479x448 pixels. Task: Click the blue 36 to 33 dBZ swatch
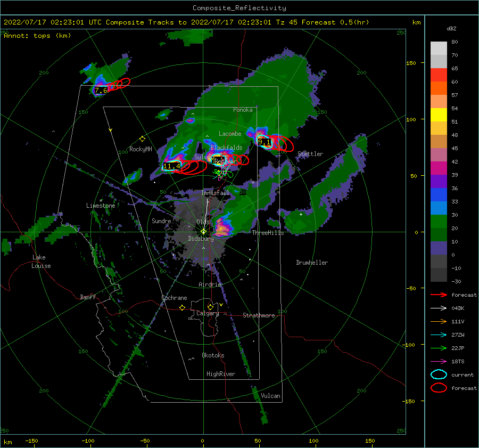[439, 195]
